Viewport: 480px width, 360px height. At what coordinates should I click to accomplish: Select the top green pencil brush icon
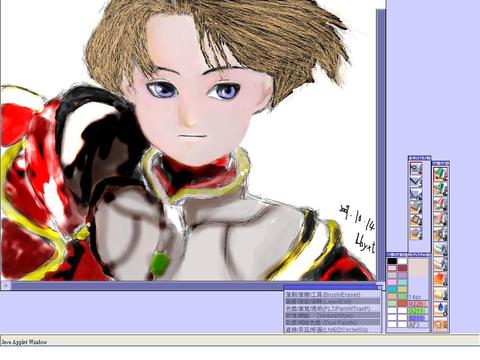pos(441,174)
